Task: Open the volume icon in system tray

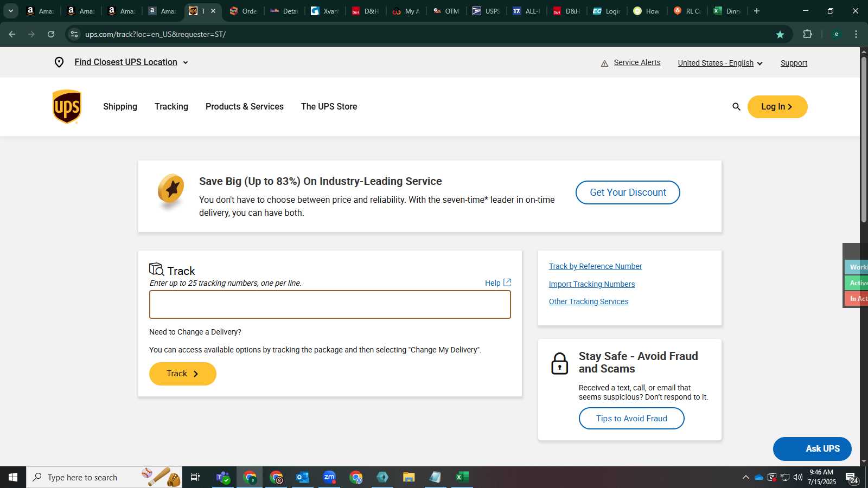Action: pyautogui.click(x=797, y=477)
